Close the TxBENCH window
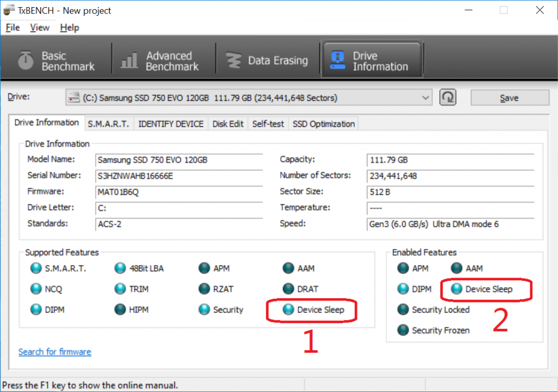This screenshot has width=558, height=392. 540,10
